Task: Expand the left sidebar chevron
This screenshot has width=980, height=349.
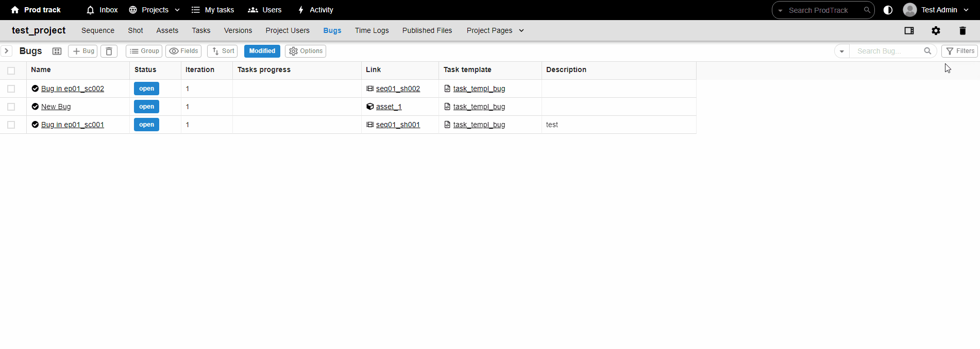Action: pos(7,51)
